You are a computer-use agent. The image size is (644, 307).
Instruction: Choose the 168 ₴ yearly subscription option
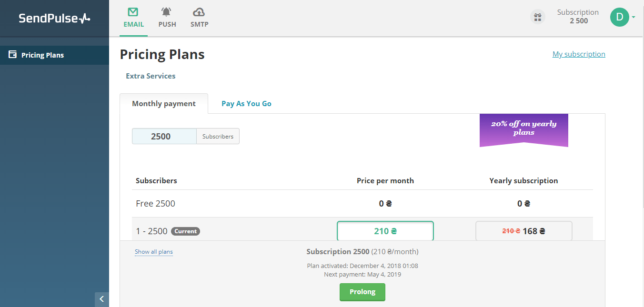523,231
